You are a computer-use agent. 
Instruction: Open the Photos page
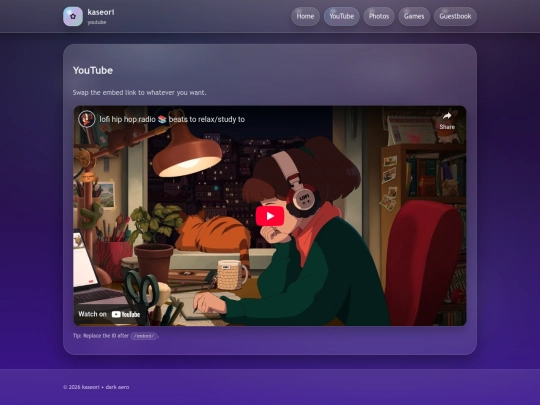click(x=379, y=16)
